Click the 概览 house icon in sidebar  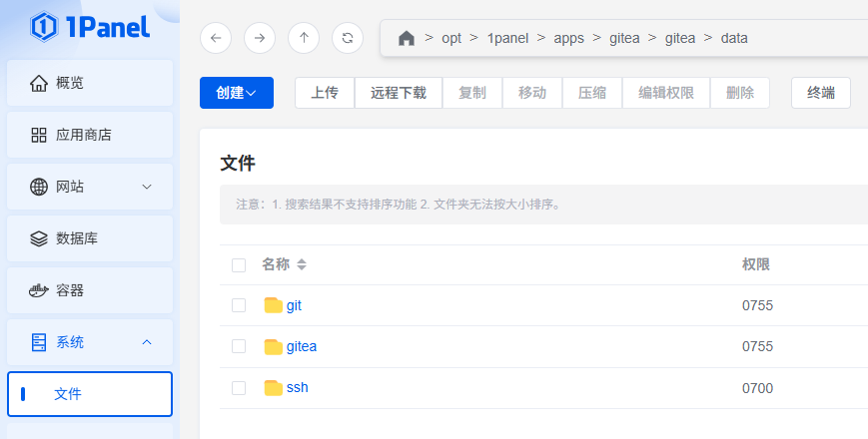point(39,83)
